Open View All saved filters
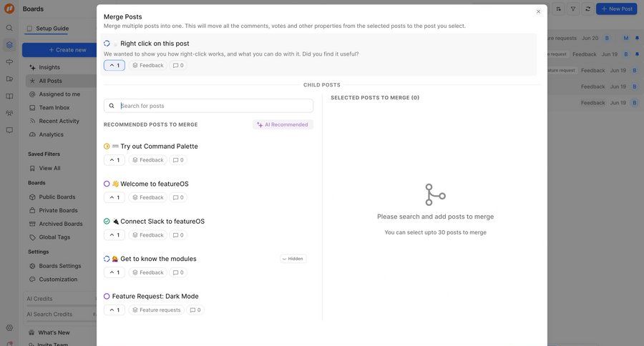644x346 pixels. [49, 168]
